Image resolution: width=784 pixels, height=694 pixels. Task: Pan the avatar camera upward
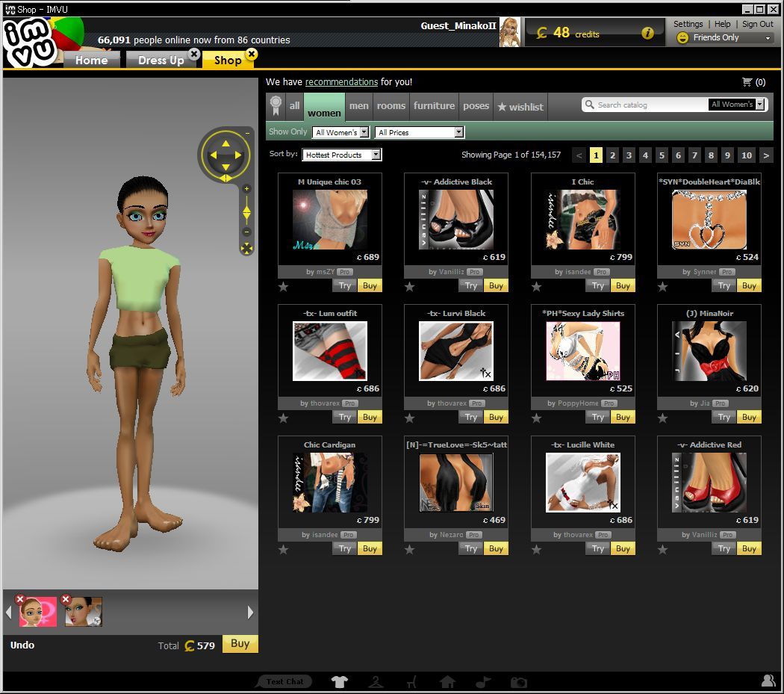pos(225,143)
